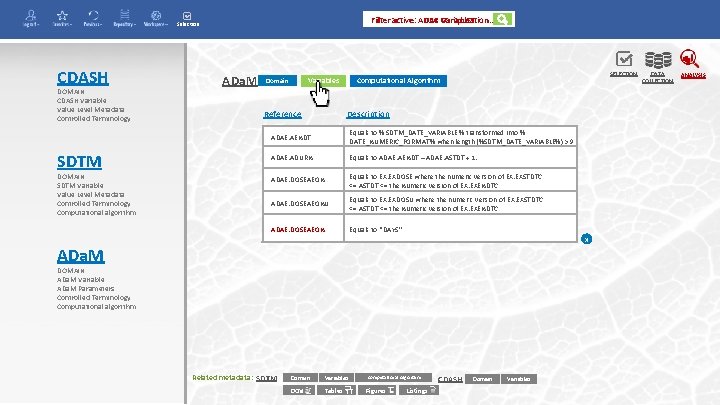Click the green search magnifier button
Viewport: 720px width, 405px height.
(503, 19)
